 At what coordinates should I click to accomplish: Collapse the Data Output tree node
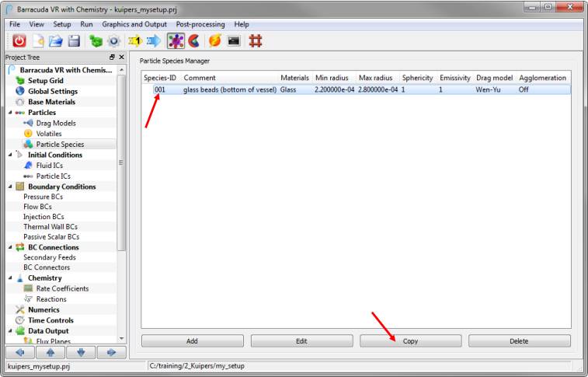point(10,331)
